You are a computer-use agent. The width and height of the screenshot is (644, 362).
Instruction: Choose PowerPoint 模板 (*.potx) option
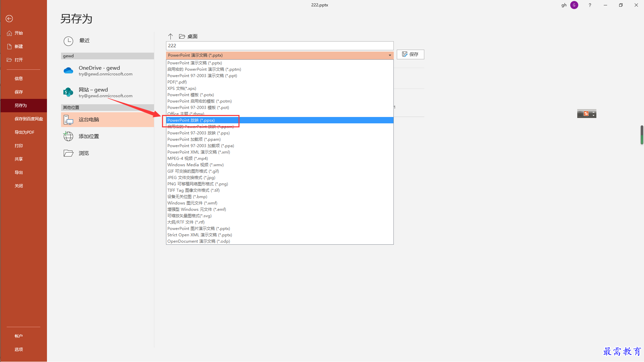(280, 95)
